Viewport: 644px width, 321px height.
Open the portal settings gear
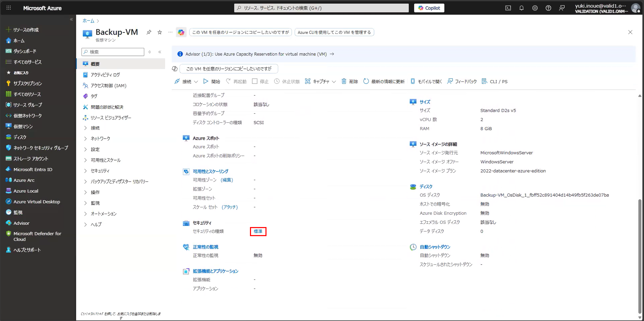click(535, 8)
